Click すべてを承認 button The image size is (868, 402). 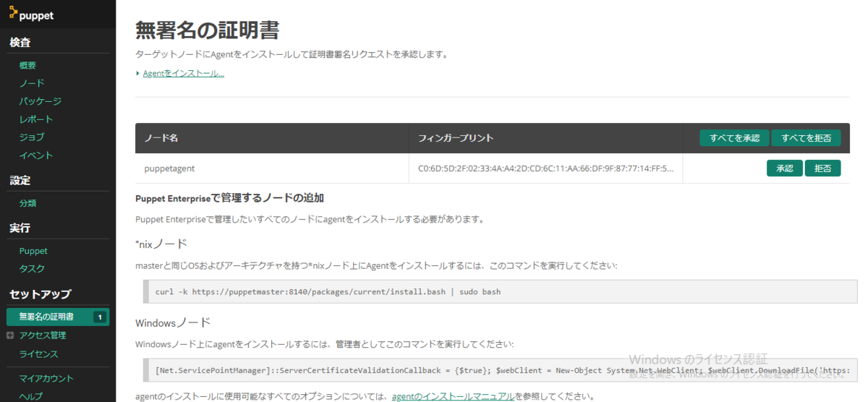pyautogui.click(x=734, y=137)
